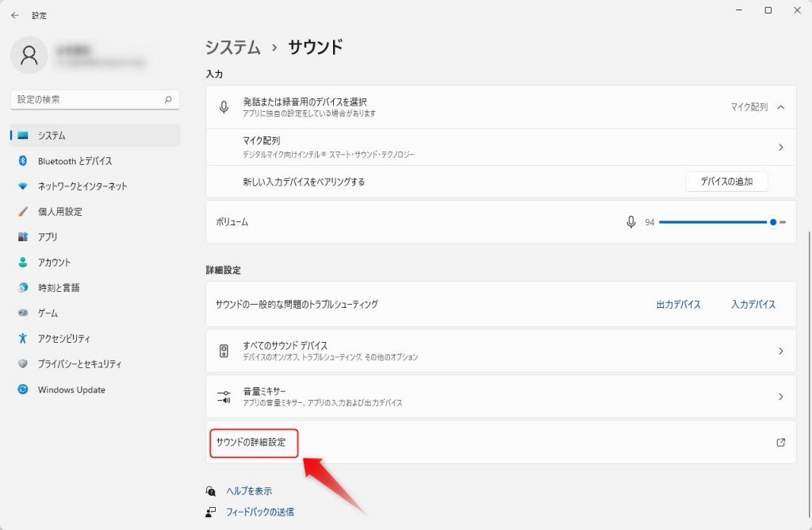Open システム in sidebar
This screenshot has height=530, width=812.
click(x=95, y=135)
